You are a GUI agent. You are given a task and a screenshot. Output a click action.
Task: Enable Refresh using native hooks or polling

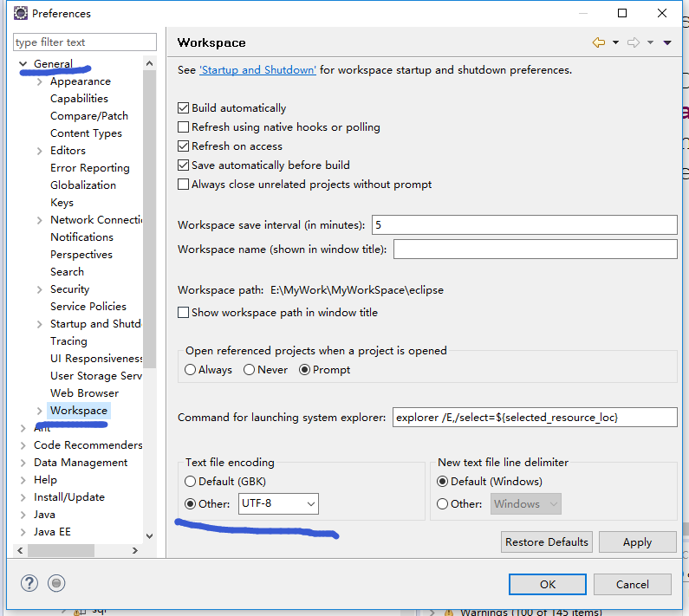point(183,127)
